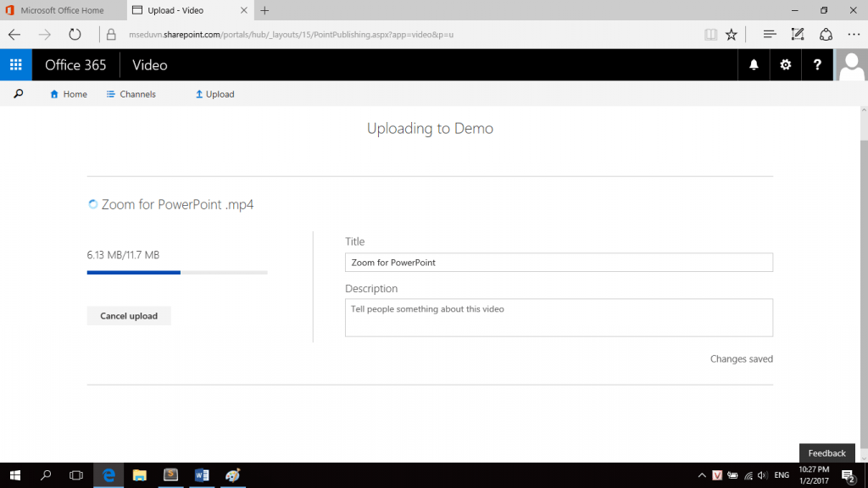Switch to Microsoft Office Home tab

click(x=63, y=10)
